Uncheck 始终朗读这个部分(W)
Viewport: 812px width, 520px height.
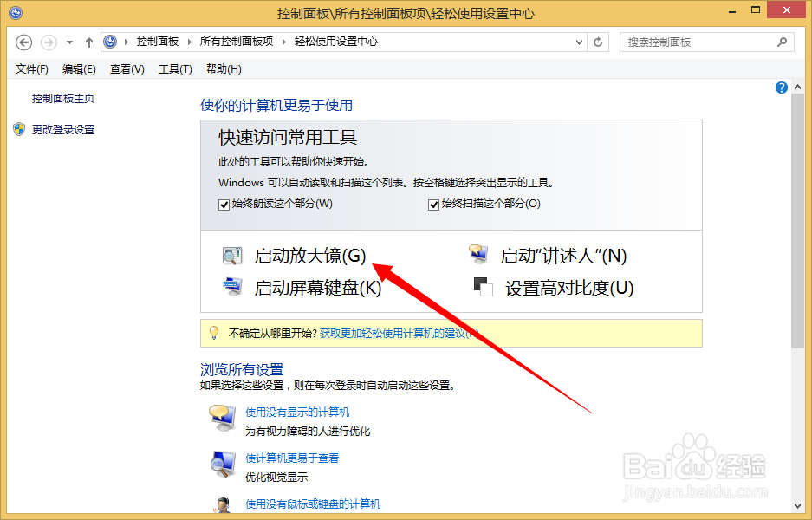pos(224,205)
